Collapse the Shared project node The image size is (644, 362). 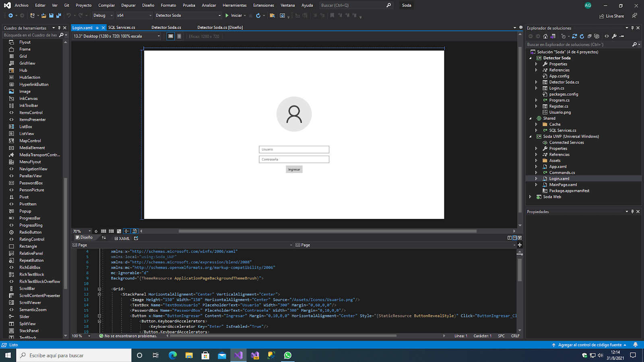(x=530, y=118)
